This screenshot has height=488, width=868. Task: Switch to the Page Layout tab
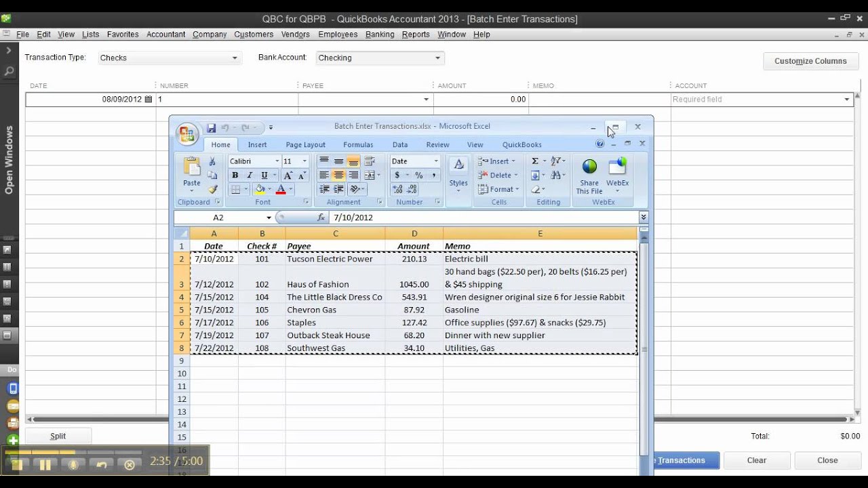click(305, 144)
